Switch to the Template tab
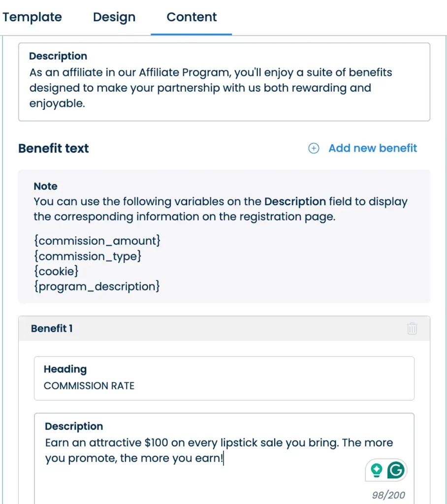Viewport: 447px width, 504px height. click(x=32, y=17)
